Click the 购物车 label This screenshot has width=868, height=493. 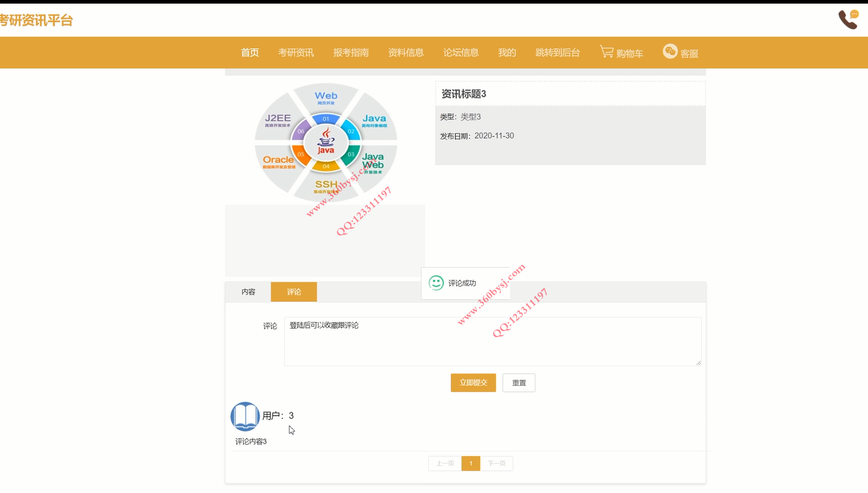point(629,54)
